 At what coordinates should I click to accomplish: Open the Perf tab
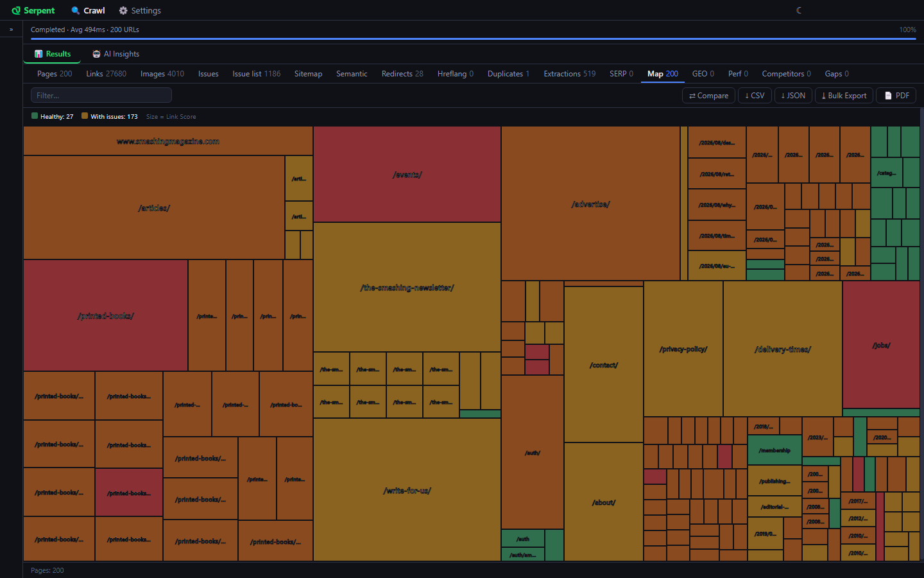(x=738, y=74)
